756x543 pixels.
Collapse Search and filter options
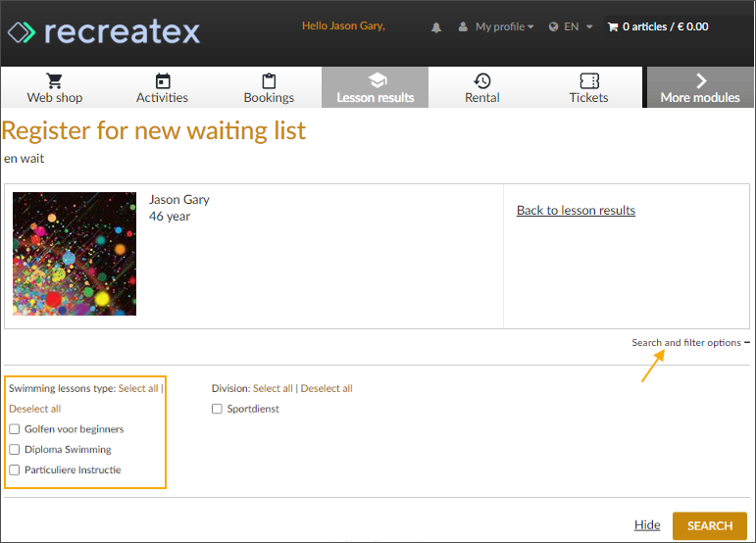(690, 342)
